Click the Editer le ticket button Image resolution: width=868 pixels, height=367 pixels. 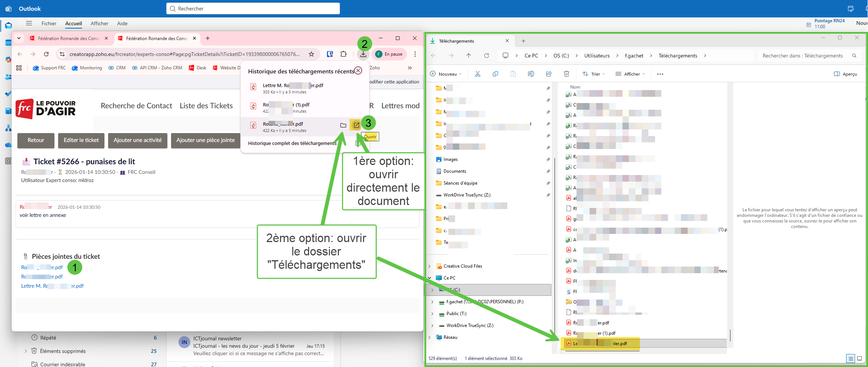[x=81, y=140]
